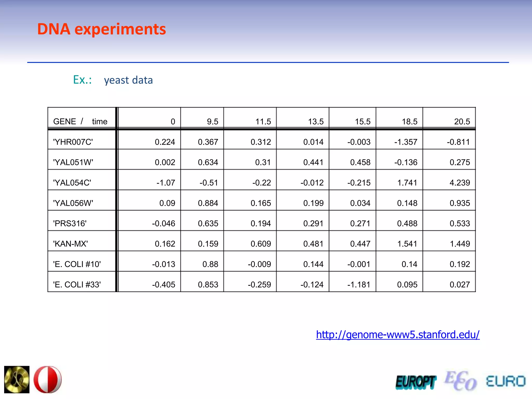Click the value 0.634 in the YAL051W row
This screenshot has width=532, height=399.
coord(208,162)
